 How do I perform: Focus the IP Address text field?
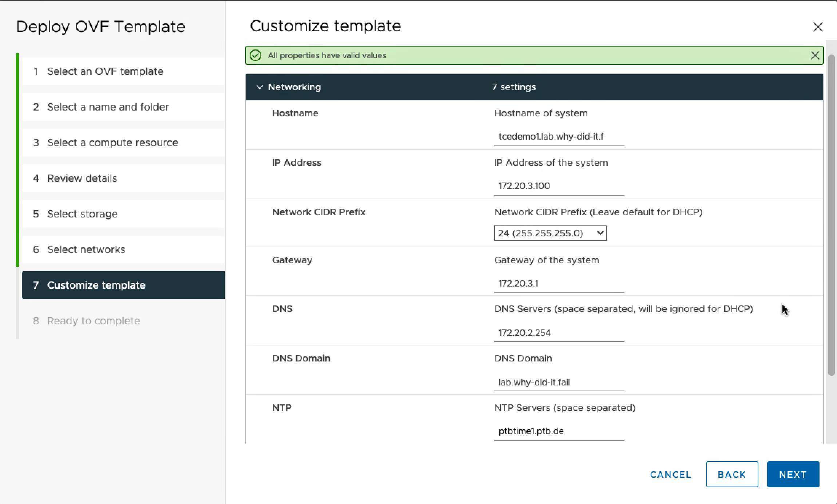pyautogui.click(x=559, y=186)
